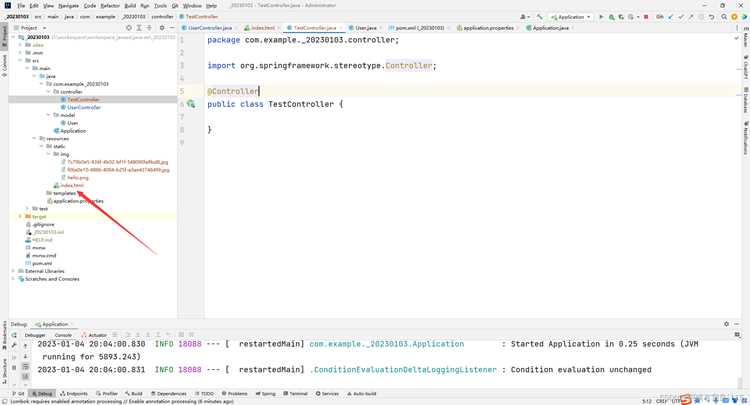Collapse the main folder node

27,68
